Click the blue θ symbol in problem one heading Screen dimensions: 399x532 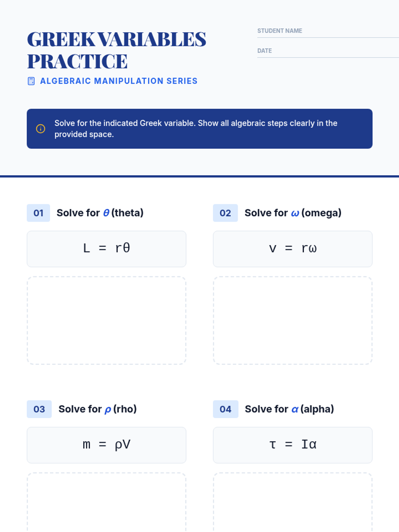click(106, 213)
